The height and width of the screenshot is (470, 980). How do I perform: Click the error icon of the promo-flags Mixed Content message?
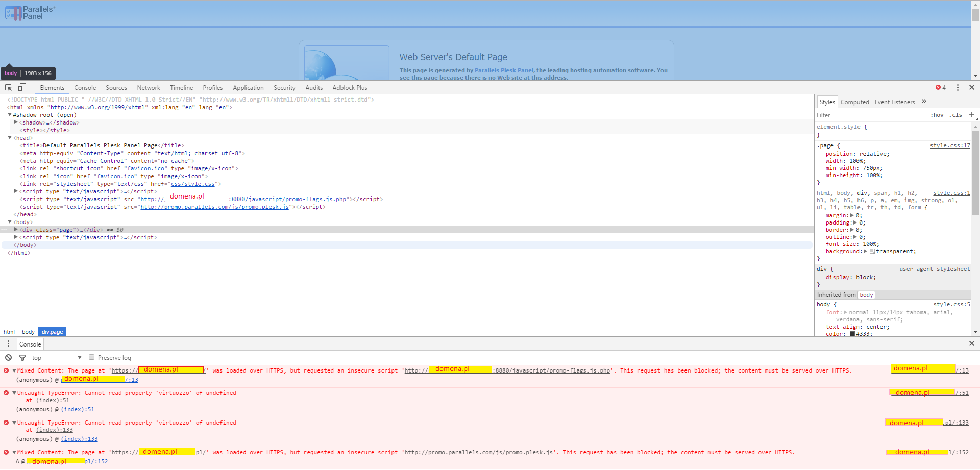tap(6, 370)
